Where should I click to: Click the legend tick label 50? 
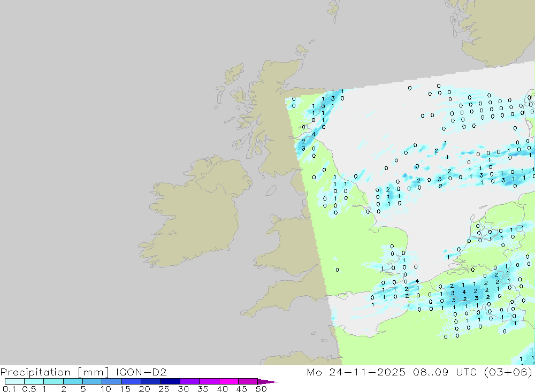coord(261,389)
